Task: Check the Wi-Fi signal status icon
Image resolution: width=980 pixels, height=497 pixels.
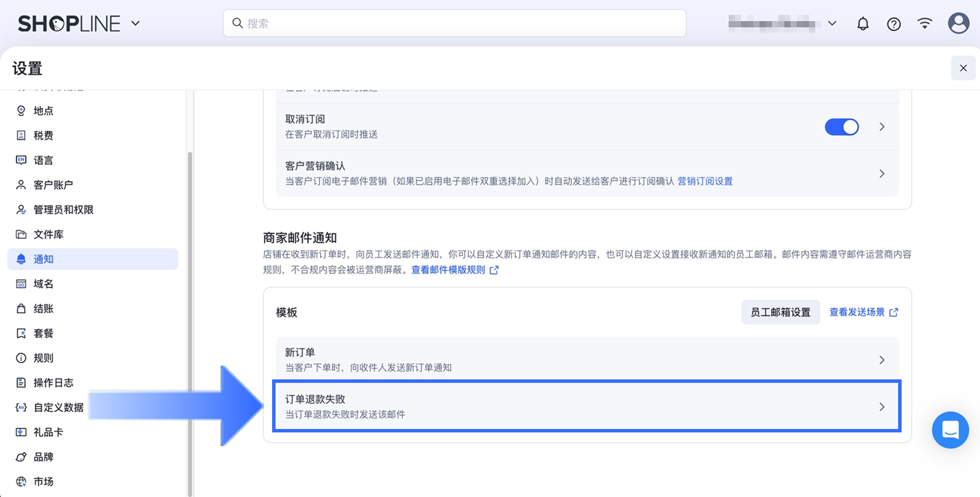Action: [x=925, y=23]
